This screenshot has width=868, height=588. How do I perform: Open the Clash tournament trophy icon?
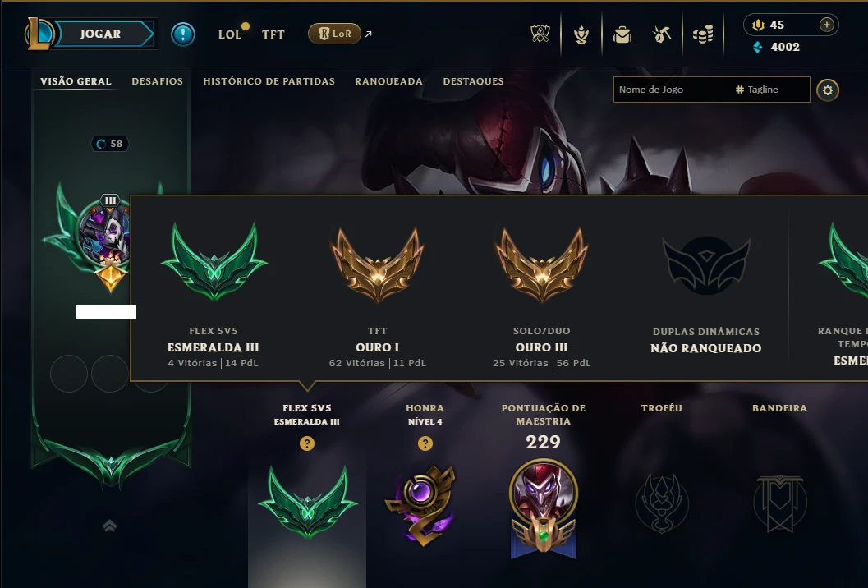[540, 34]
